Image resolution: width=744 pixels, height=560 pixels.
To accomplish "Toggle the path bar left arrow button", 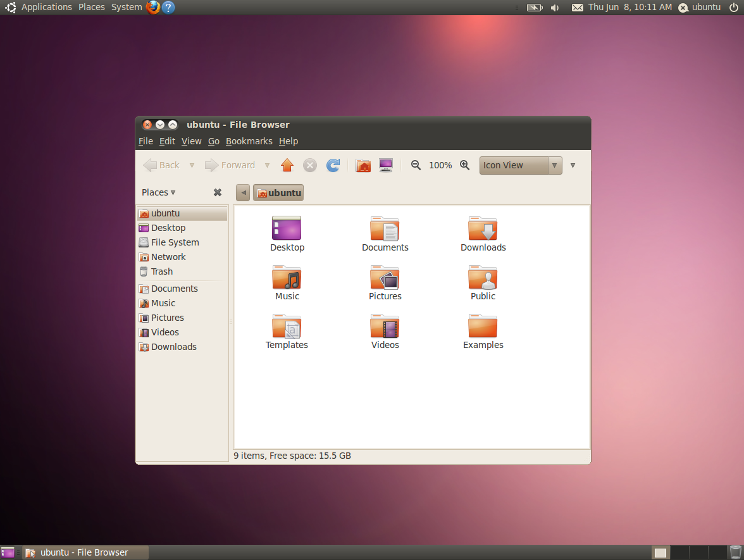I will (243, 192).
